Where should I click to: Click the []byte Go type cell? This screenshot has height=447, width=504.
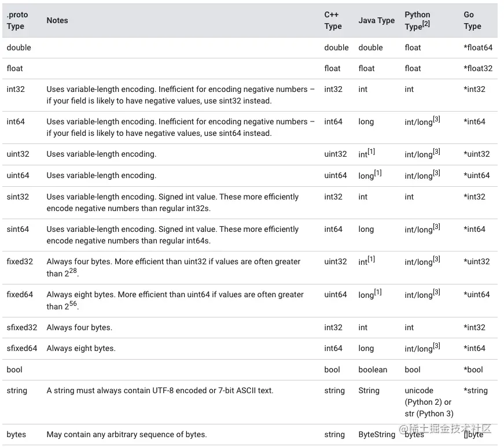click(x=473, y=434)
